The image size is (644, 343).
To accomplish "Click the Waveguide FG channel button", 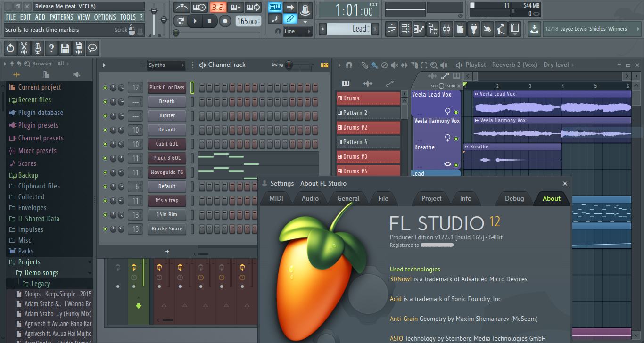I will click(x=167, y=172).
